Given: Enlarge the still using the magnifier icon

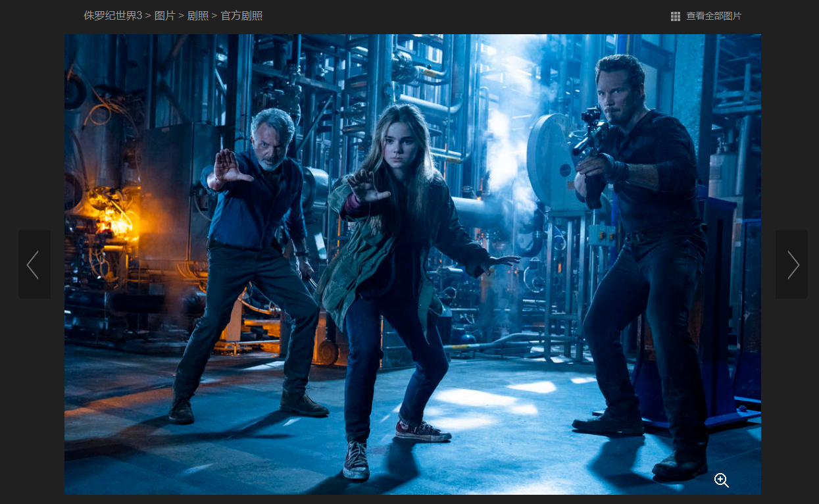Looking at the screenshot, I should tap(722, 480).
